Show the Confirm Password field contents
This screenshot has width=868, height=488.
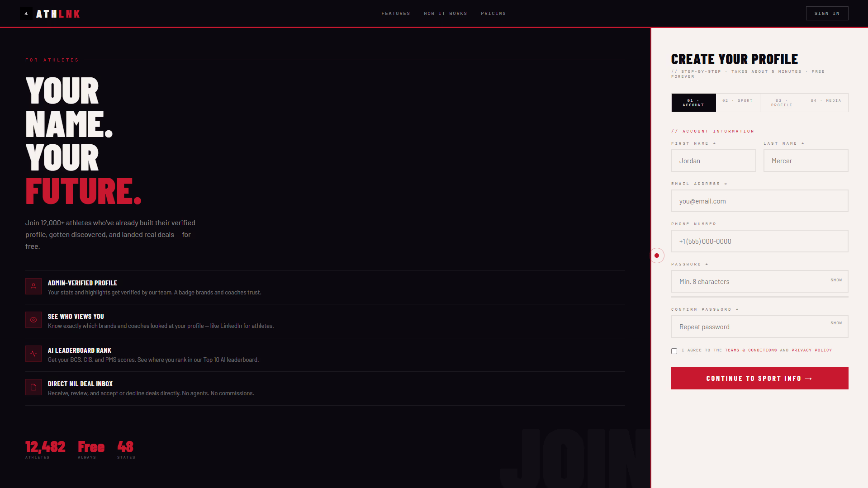836,323
